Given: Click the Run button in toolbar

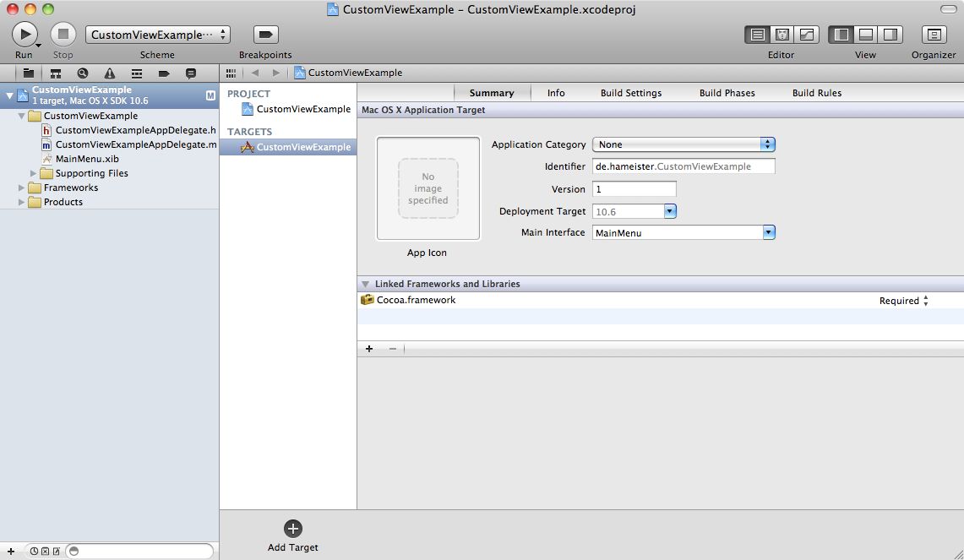Looking at the screenshot, I should [x=25, y=35].
